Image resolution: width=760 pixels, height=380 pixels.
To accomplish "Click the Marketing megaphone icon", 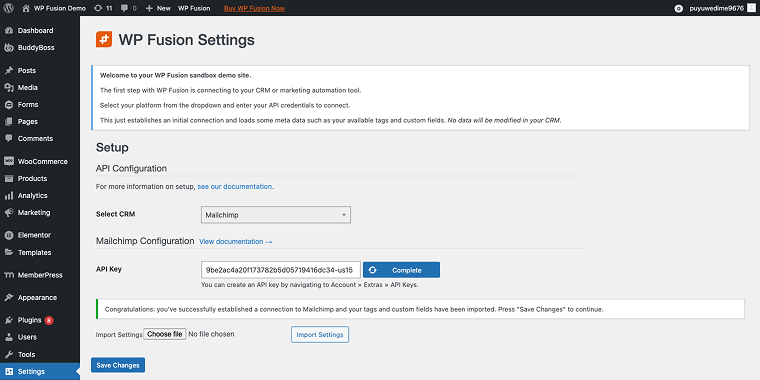I will click(9, 213).
